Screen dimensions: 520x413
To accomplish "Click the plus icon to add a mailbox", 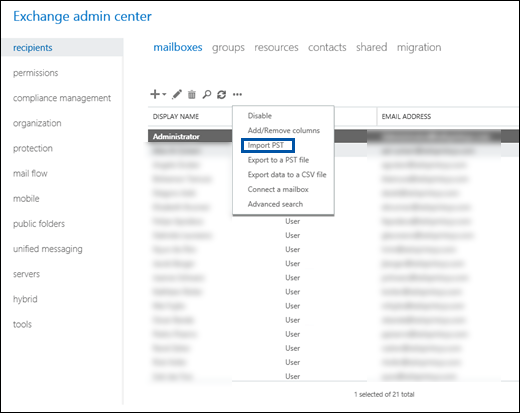I will pyautogui.click(x=155, y=94).
